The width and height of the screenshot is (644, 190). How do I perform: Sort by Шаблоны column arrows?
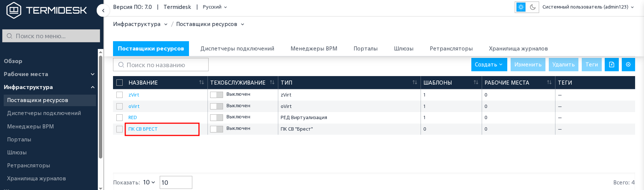[x=476, y=82]
